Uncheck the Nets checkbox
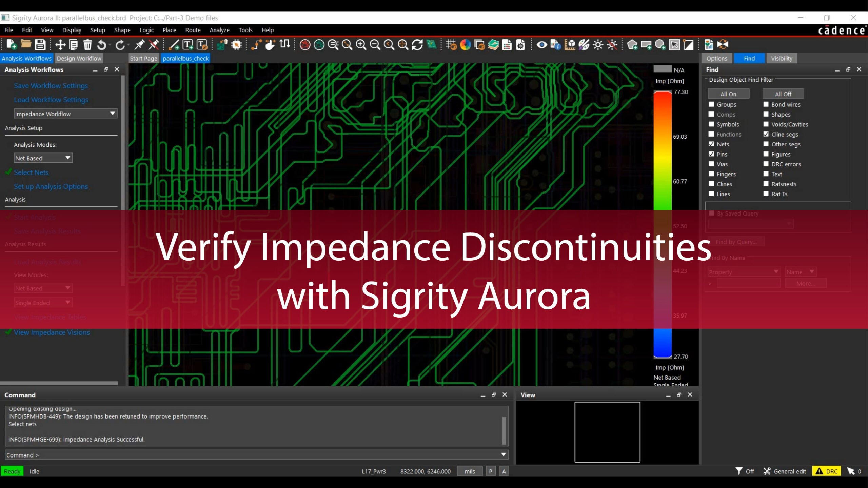 click(711, 144)
